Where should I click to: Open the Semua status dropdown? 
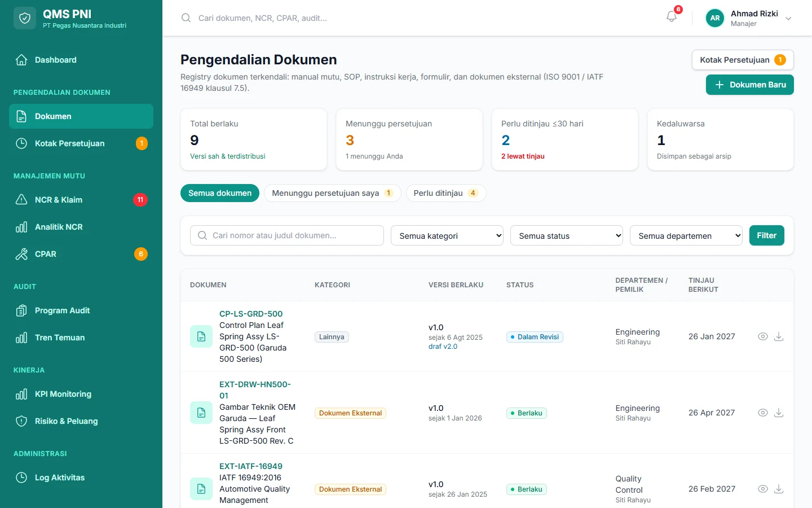[567, 235]
